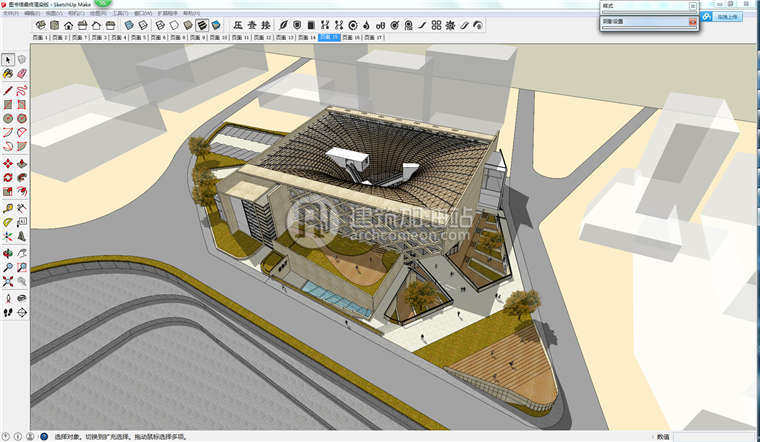The height and width of the screenshot is (442, 760).
Task: Choose the pink Eraser tool
Action: click(x=22, y=74)
